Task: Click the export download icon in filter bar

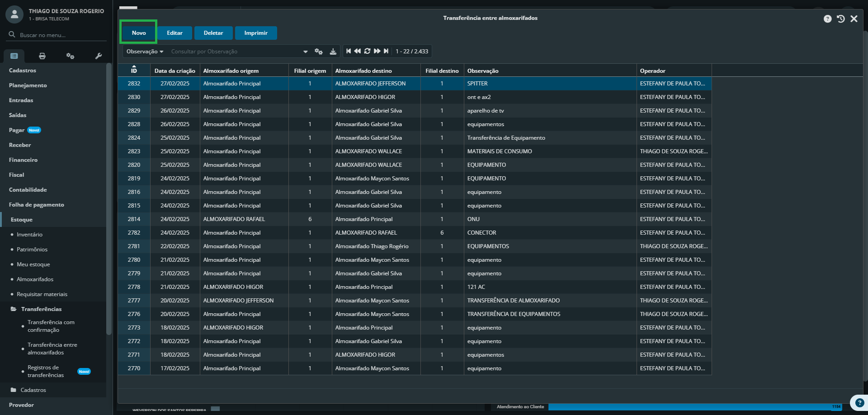Action: [333, 52]
